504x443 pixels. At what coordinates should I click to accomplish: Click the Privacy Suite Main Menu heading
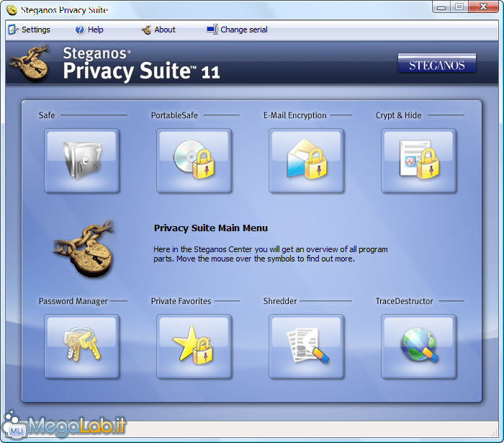[210, 228]
